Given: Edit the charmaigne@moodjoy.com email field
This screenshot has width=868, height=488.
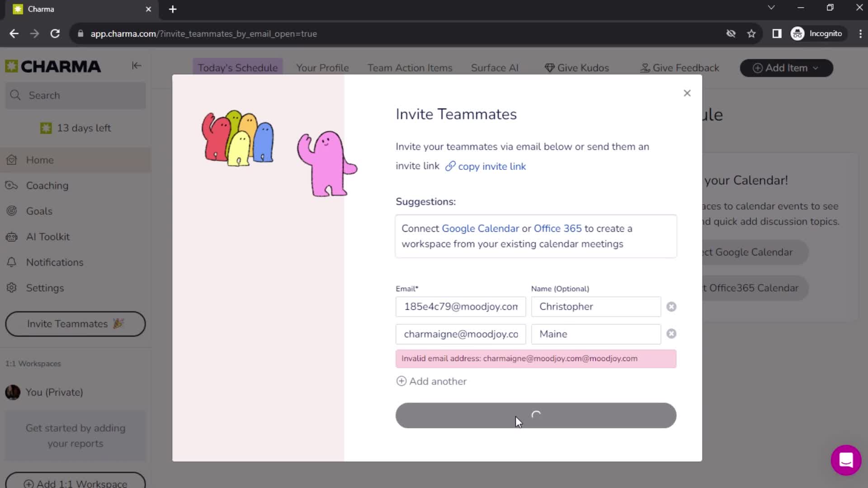Looking at the screenshot, I should tap(461, 334).
